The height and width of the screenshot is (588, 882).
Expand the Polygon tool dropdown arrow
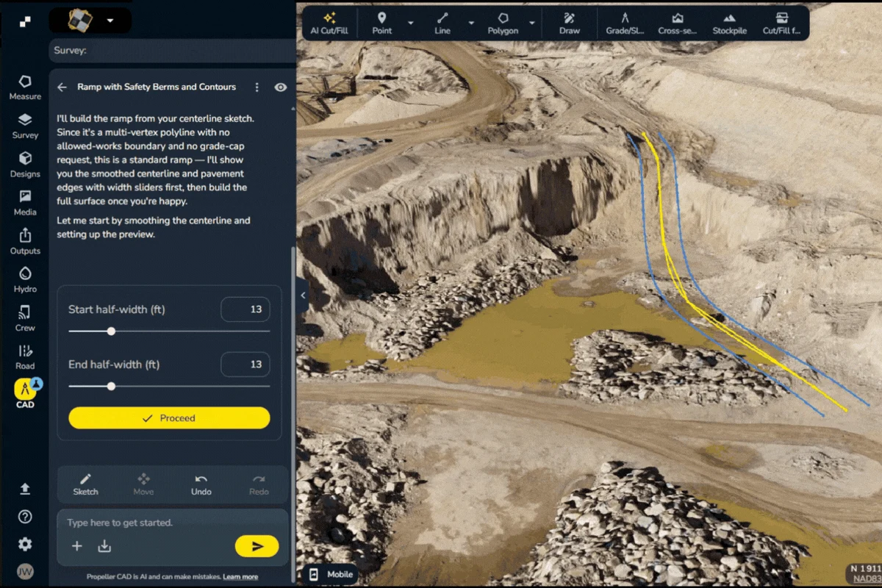pyautogui.click(x=531, y=23)
